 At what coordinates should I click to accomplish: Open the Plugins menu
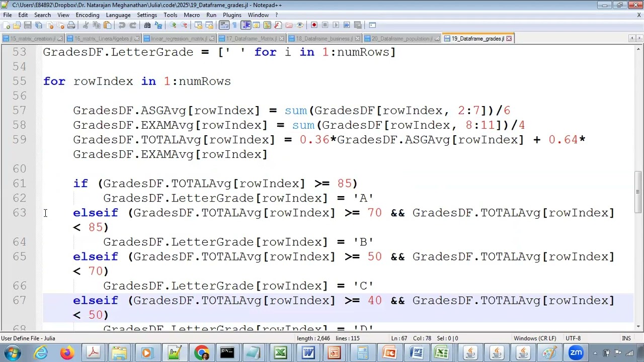[x=232, y=15]
